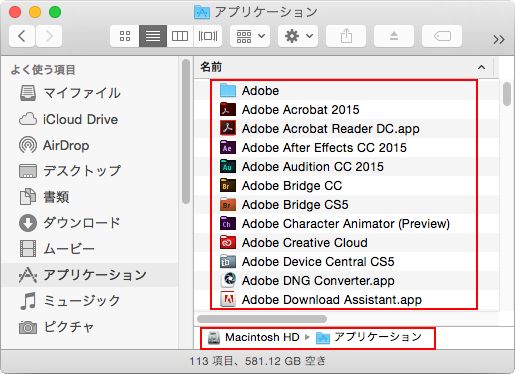Select list view mode button
515x374 pixels.
153,36
